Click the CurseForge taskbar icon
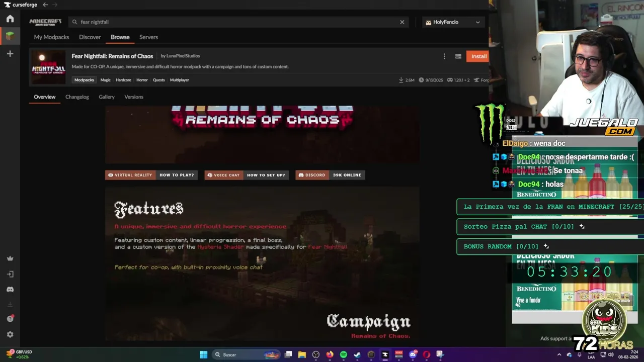 [385, 354]
